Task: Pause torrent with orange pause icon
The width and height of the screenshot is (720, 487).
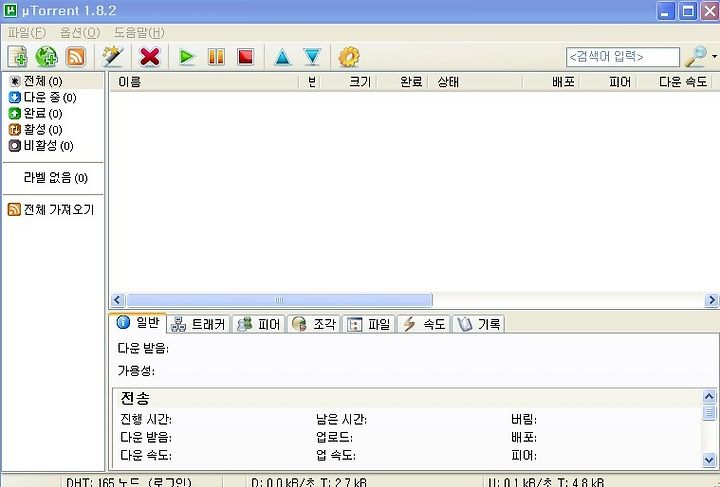Action: point(216,57)
